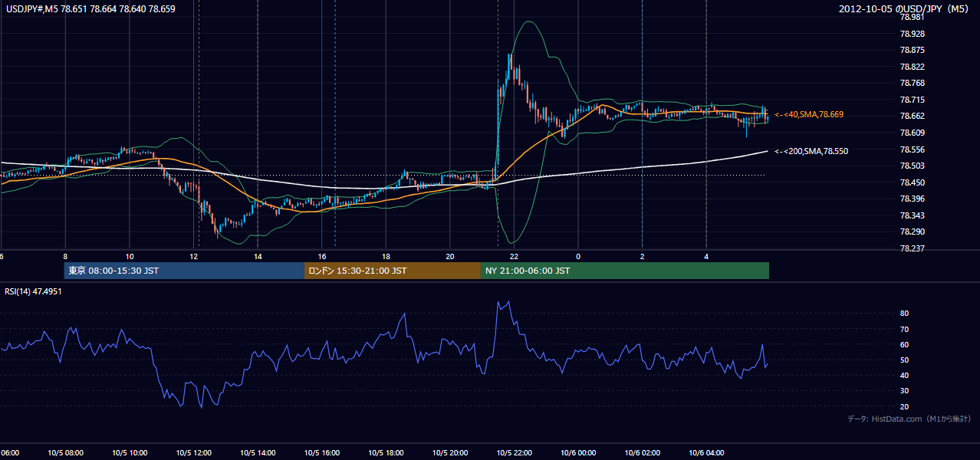Click price axis label 78.343
The width and height of the screenshot is (980, 460).
coord(913,215)
